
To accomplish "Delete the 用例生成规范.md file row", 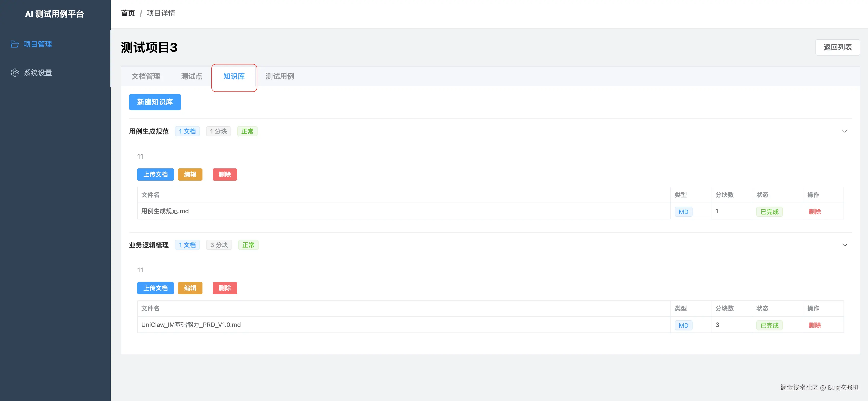I will (814, 212).
